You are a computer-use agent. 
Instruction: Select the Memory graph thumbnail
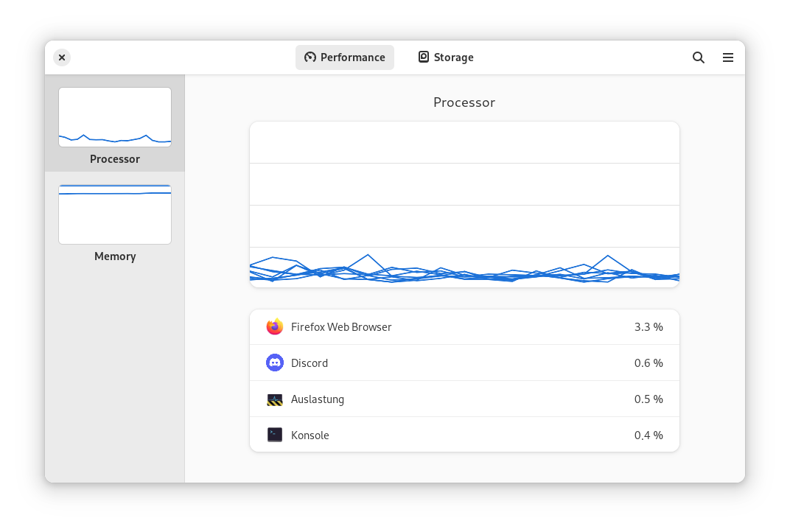(115, 214)
